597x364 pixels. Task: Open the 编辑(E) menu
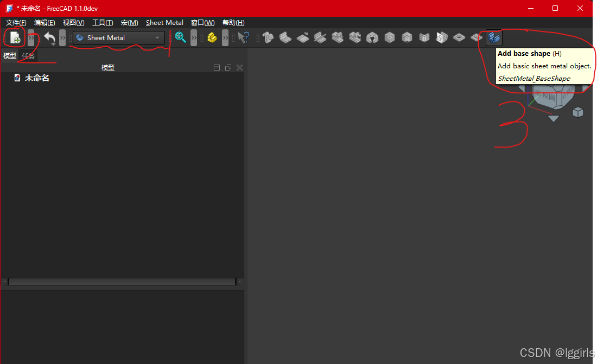click(x=45, y=23)
